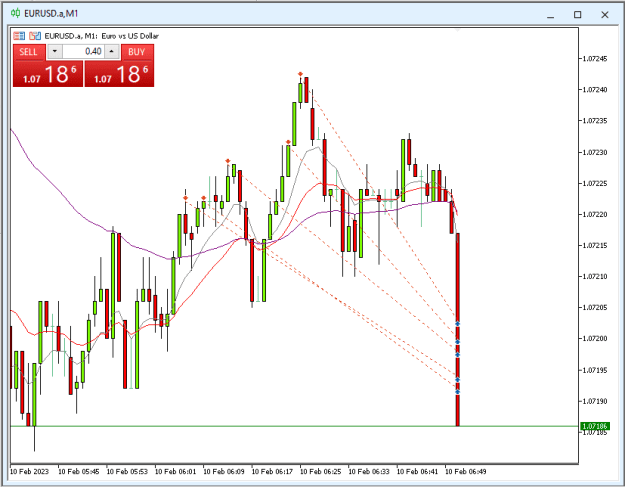
Task: Click the 1.07200 price scale label
Action: click(595, 338)
